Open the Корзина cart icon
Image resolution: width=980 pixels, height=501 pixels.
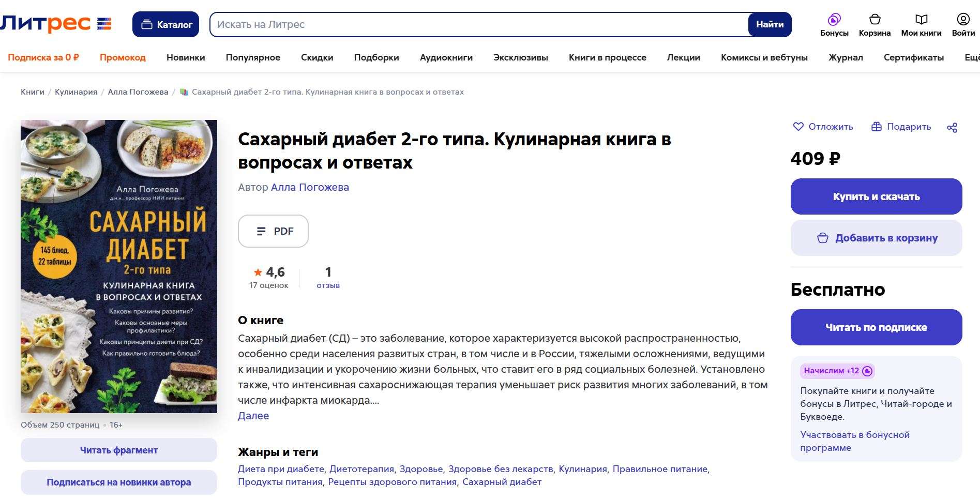click(x=875, y=25)
